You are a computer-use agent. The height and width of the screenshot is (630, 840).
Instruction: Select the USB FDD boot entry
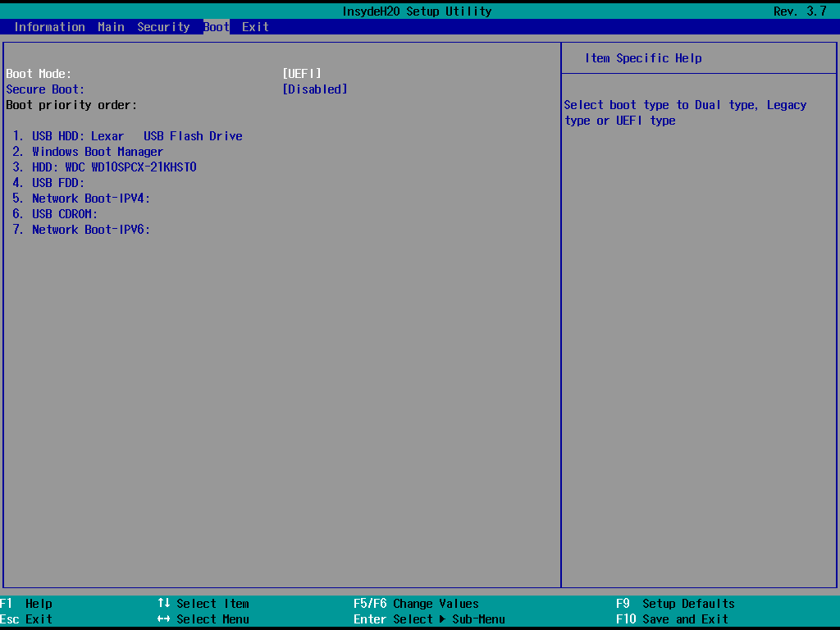coord(48,183)
